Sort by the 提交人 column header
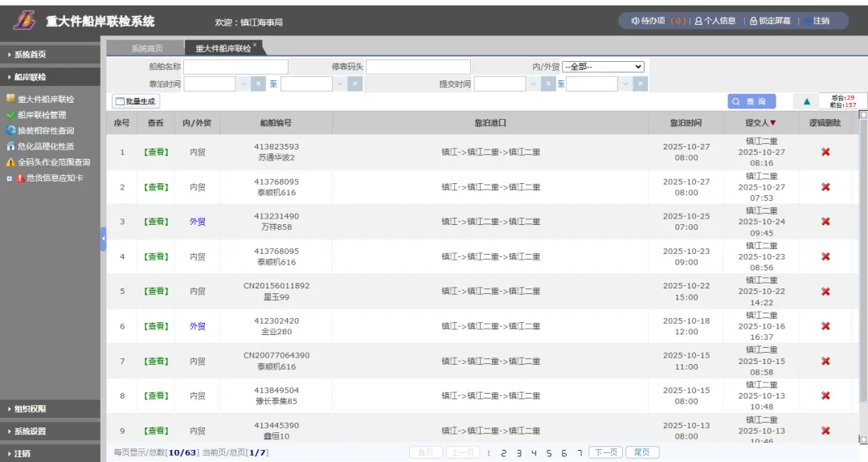Screen dimensions: 868x462 [x=760, y=123]
